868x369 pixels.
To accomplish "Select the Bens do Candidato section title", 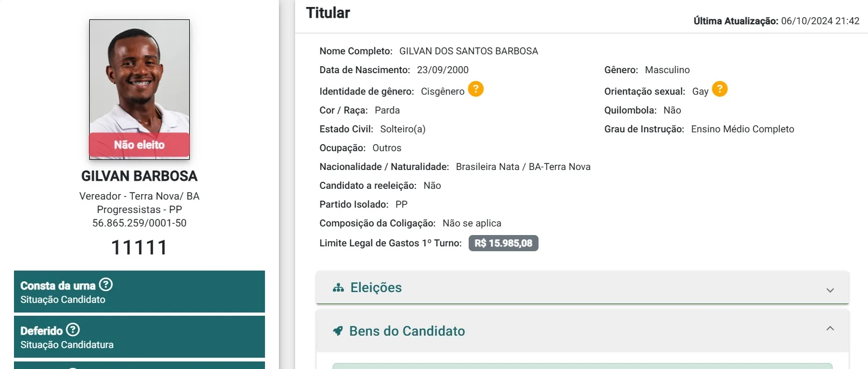I will [x=407, y=331].
